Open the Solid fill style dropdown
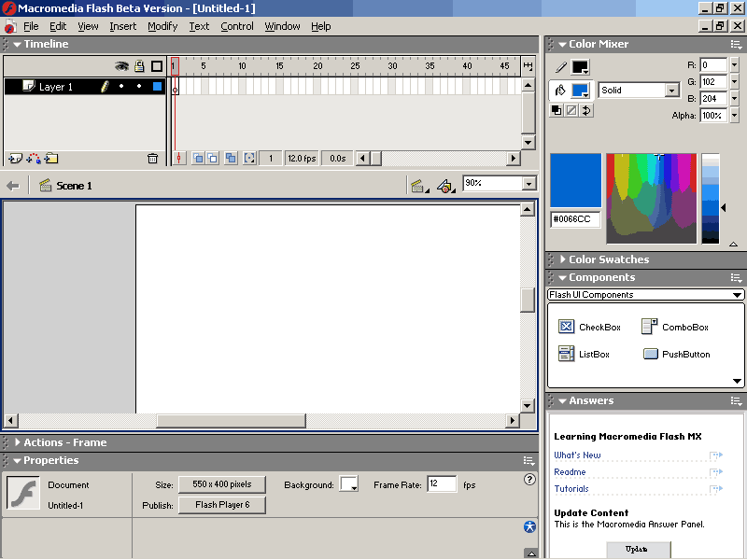Viewport: 747px width, 560px height. tap(671, 91)
